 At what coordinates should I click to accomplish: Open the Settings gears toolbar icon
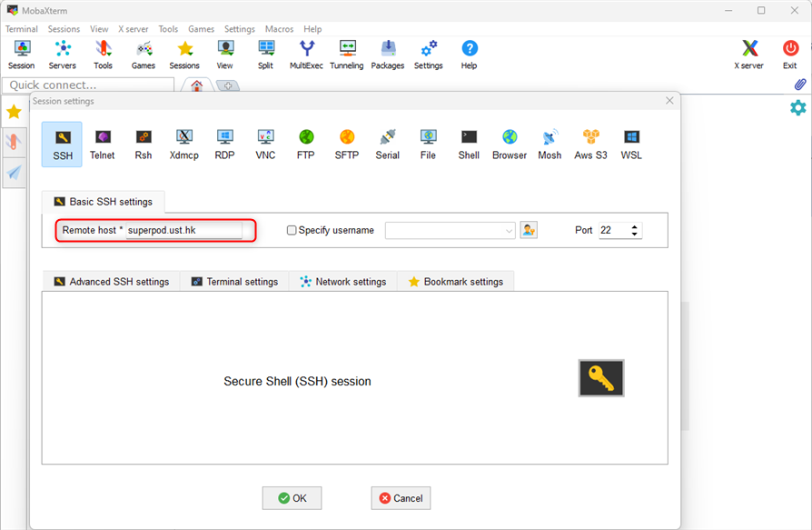(x=429, y=55)
